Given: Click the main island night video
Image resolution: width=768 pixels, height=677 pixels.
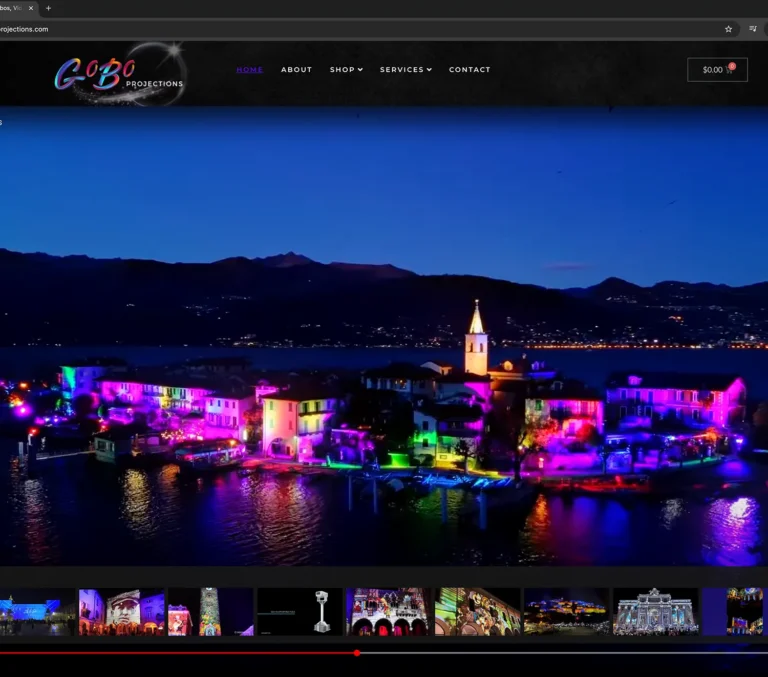Looking at the screenshot, I should click(x=384, y=336).
